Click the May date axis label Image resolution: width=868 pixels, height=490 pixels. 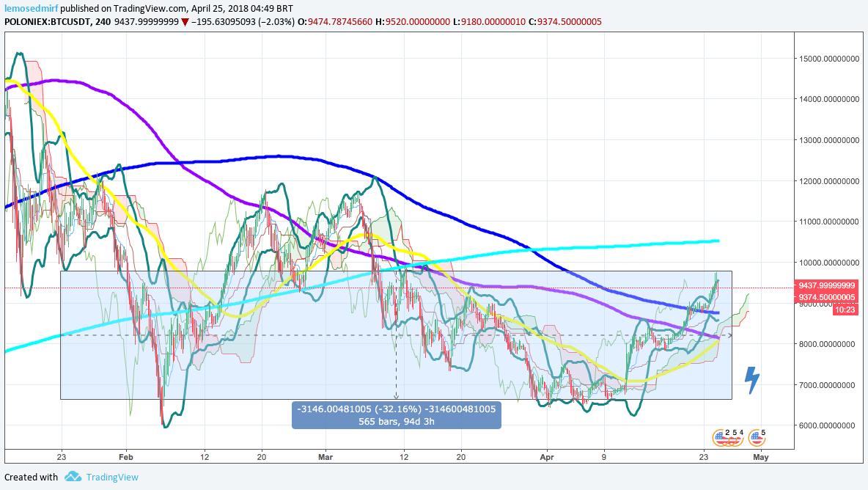click(761, 457)
